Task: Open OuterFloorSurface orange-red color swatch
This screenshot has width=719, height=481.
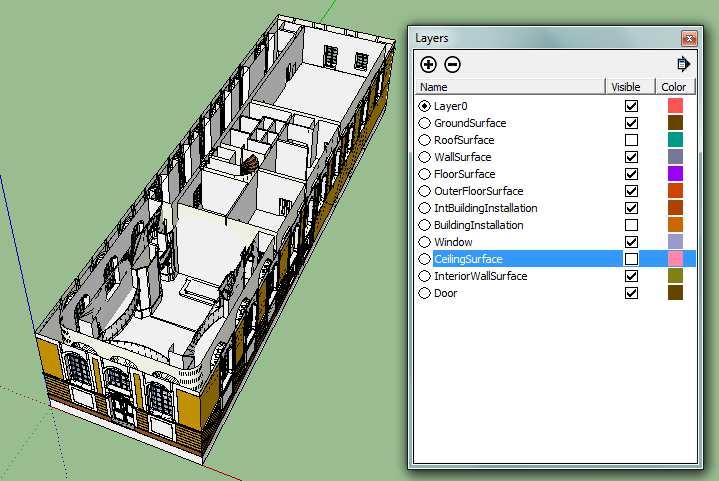Action: click(x=675, y=191)
